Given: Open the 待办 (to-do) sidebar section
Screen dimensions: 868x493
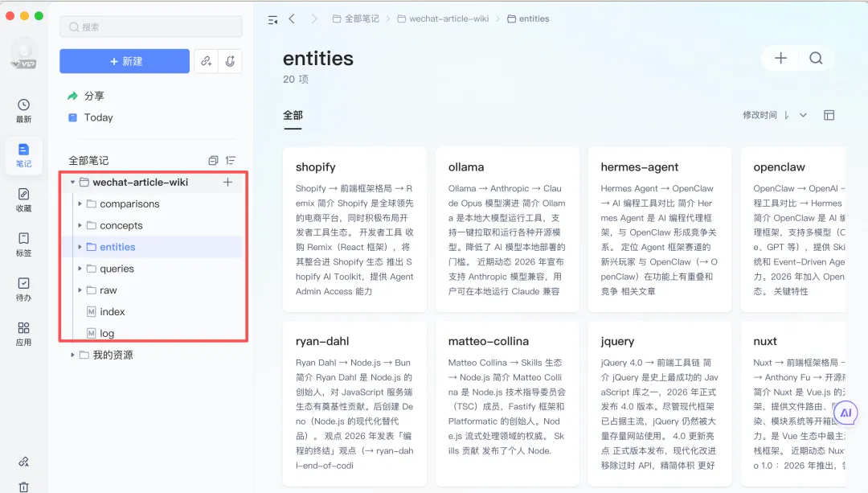Looking at the screenshot, I should tap(23, 289).
